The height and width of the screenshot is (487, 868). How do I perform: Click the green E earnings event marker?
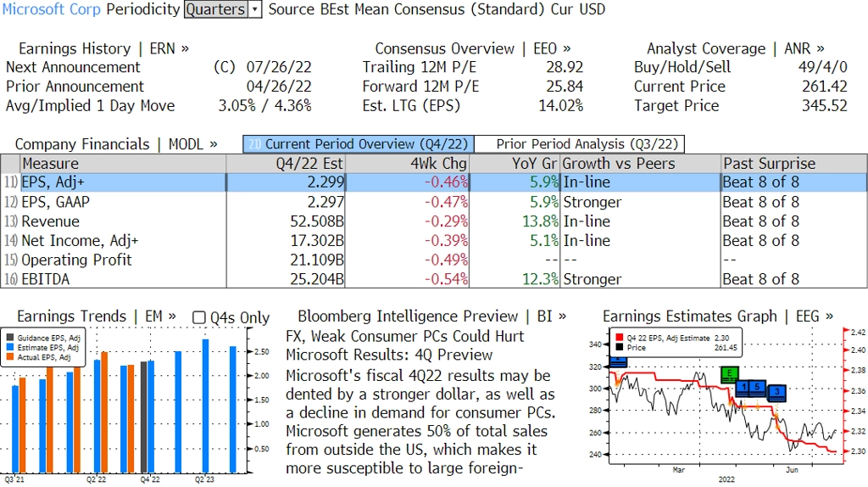click(730, 374)
